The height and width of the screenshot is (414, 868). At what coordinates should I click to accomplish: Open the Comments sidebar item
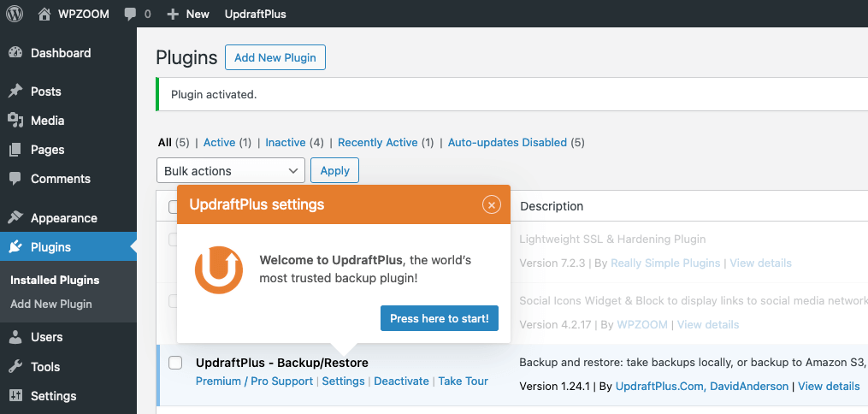point(61,179)
